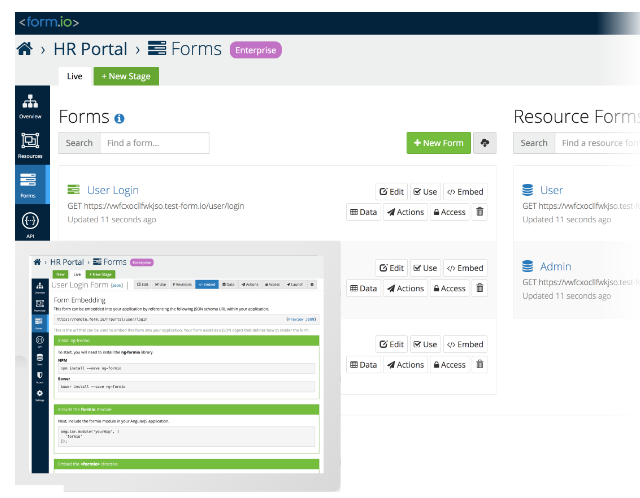
Task: Click the + New Form button
Action: click(x=439, y=143)
